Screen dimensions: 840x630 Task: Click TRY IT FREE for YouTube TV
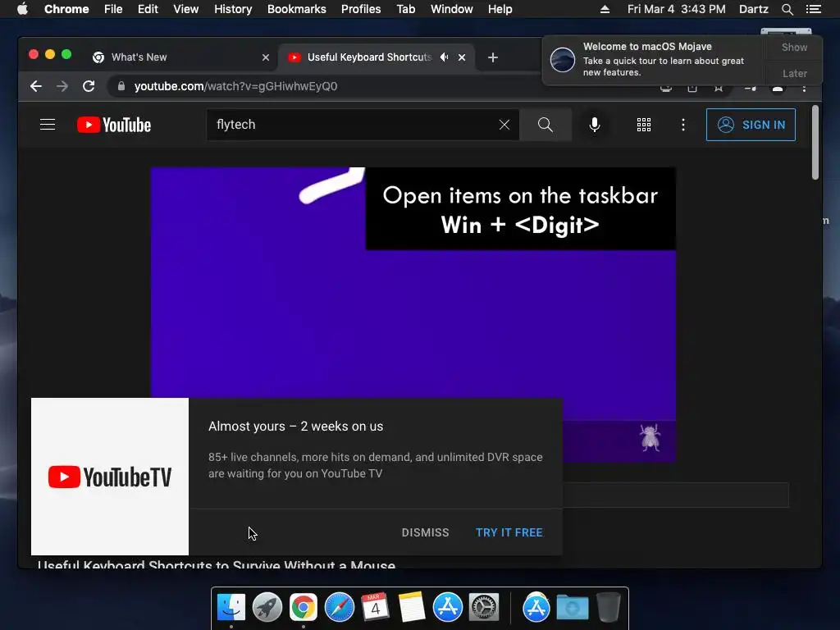tap(509, 532)
